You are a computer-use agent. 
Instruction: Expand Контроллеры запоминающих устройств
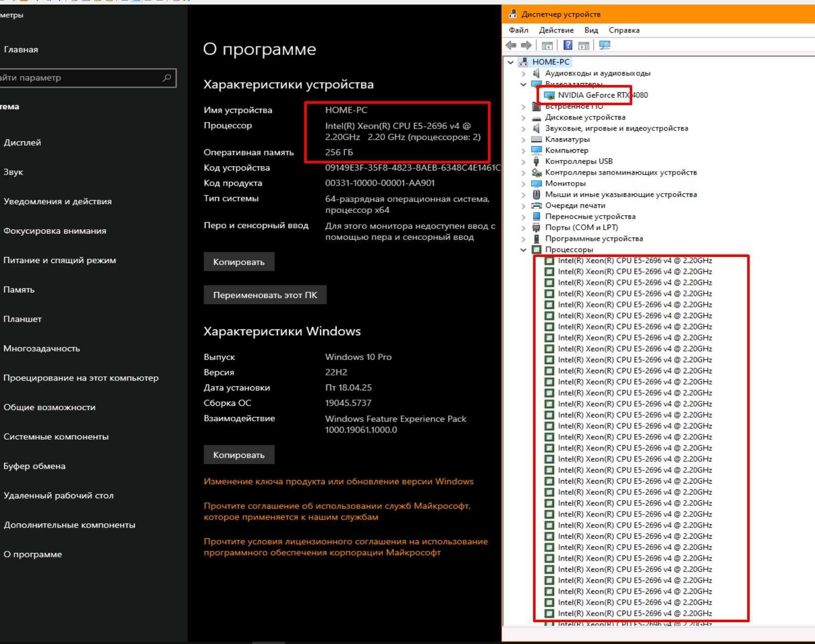(x=524, y=173)
